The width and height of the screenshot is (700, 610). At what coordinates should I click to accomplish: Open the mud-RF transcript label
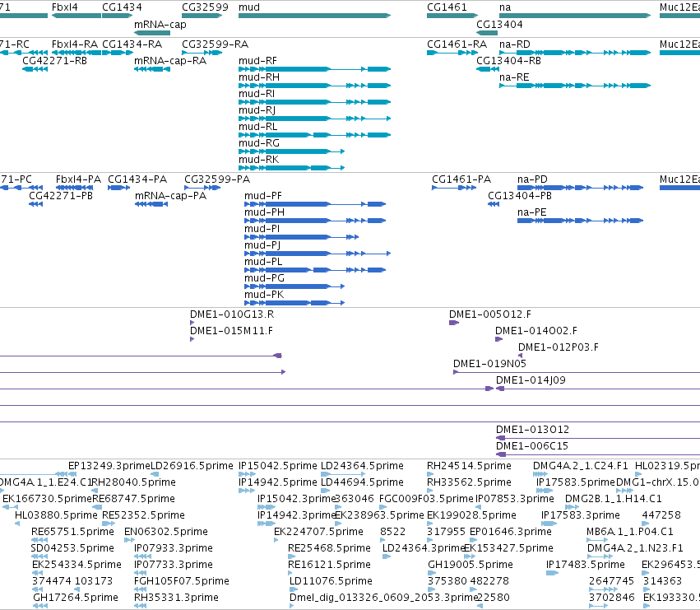(257, 61)
